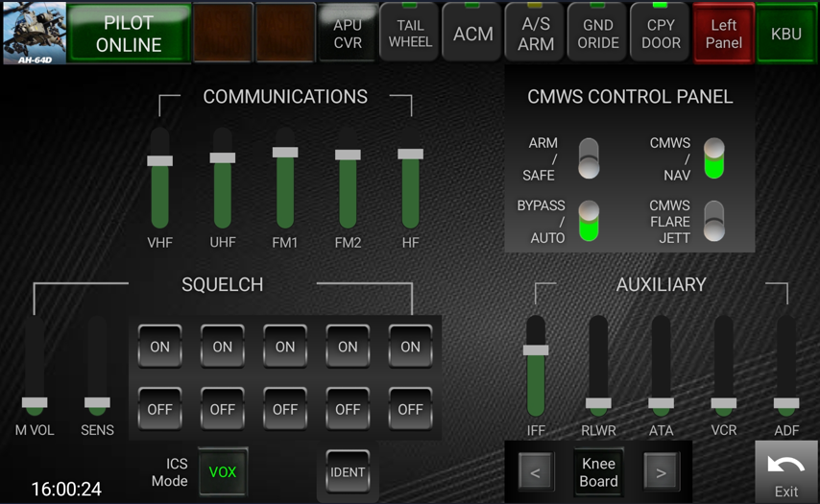Go to next Knee Board page
Viewport: 820px width, 504px height.
pos(661,472)
